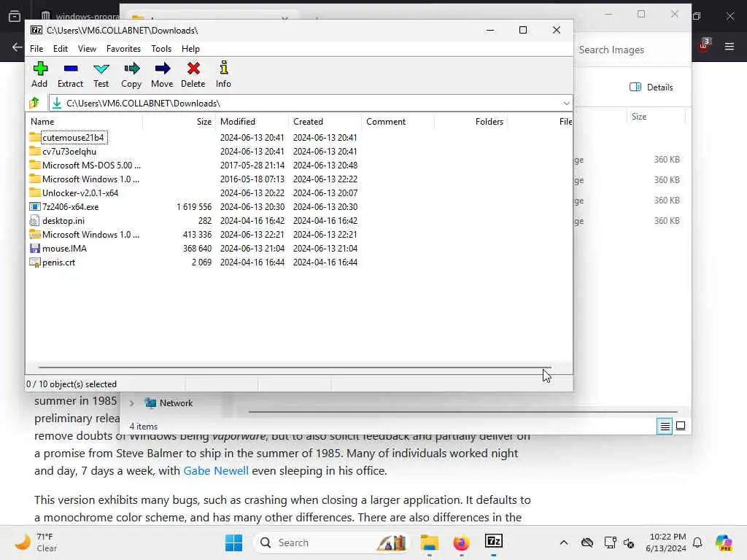Switch File Explorer to details list view
Viewport: 747px width, 560px height.
click(x=665, y=426)
